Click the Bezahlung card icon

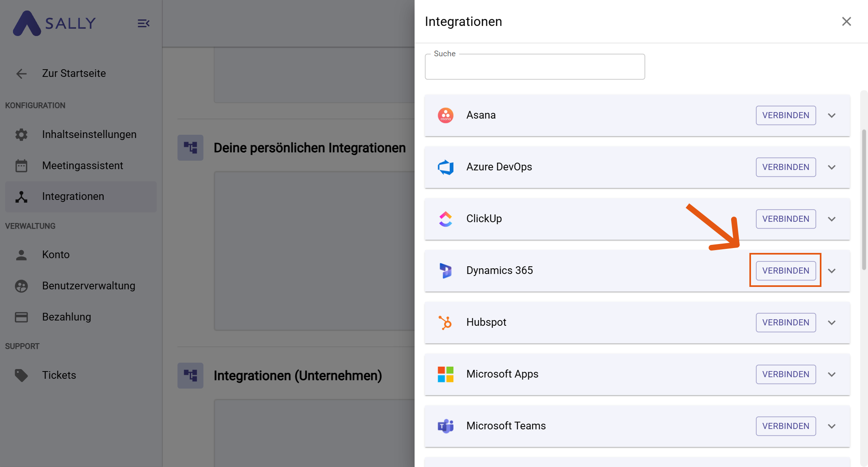(x=21, y=317)
